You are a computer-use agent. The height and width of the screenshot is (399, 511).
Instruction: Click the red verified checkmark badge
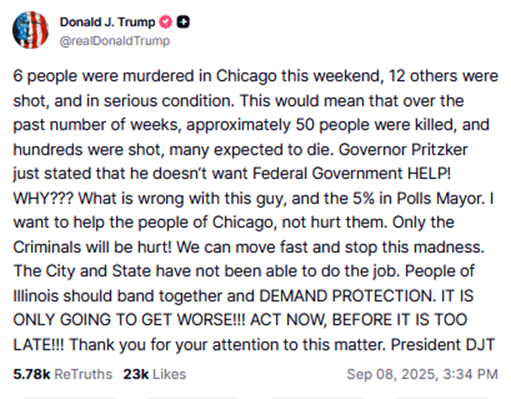point(165,22)
